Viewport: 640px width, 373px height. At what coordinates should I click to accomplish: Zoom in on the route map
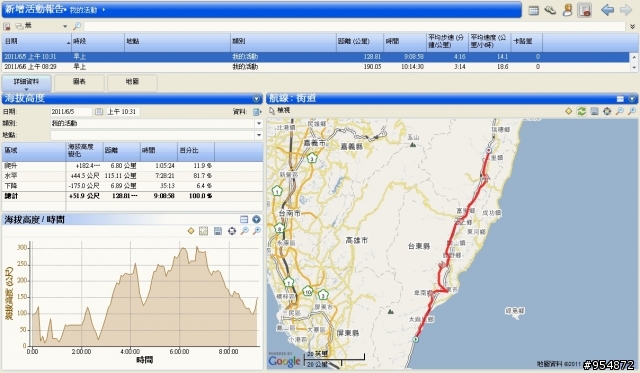click(x=632, y=111)
